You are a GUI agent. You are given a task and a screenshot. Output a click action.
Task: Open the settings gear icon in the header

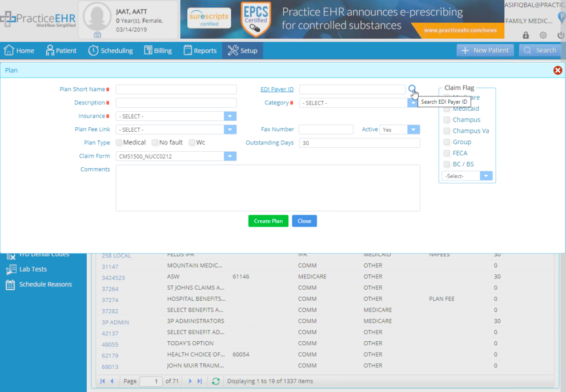click(x=543, y=35)
